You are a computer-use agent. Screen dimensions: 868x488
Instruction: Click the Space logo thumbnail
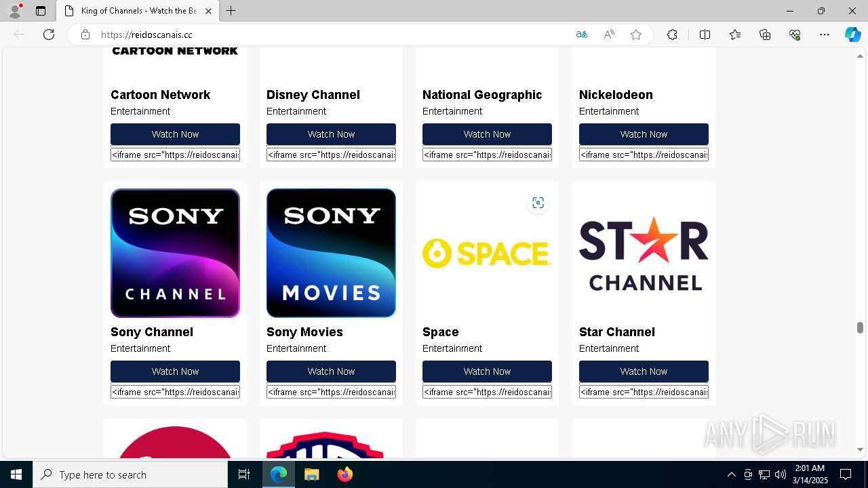[x=487, y=253]
